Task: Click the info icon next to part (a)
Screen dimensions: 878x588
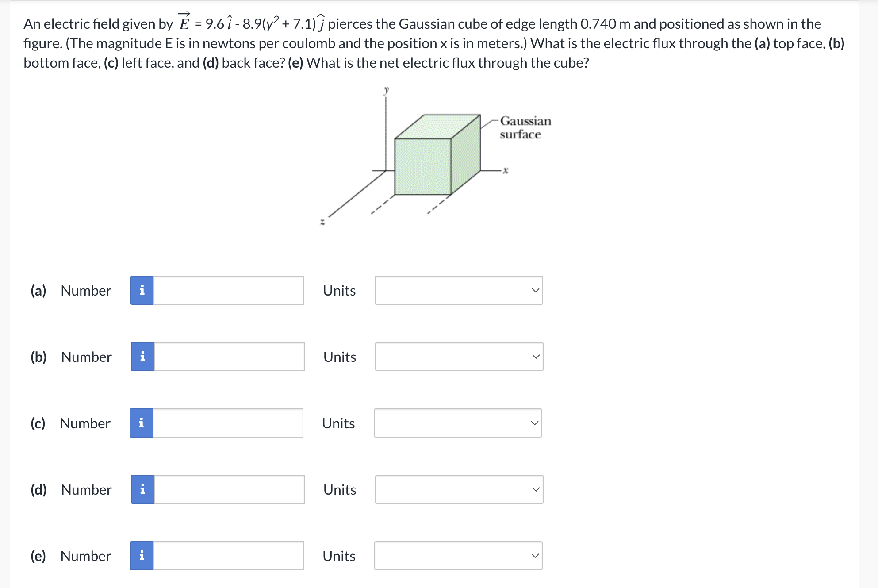Action: coord(142,290)
